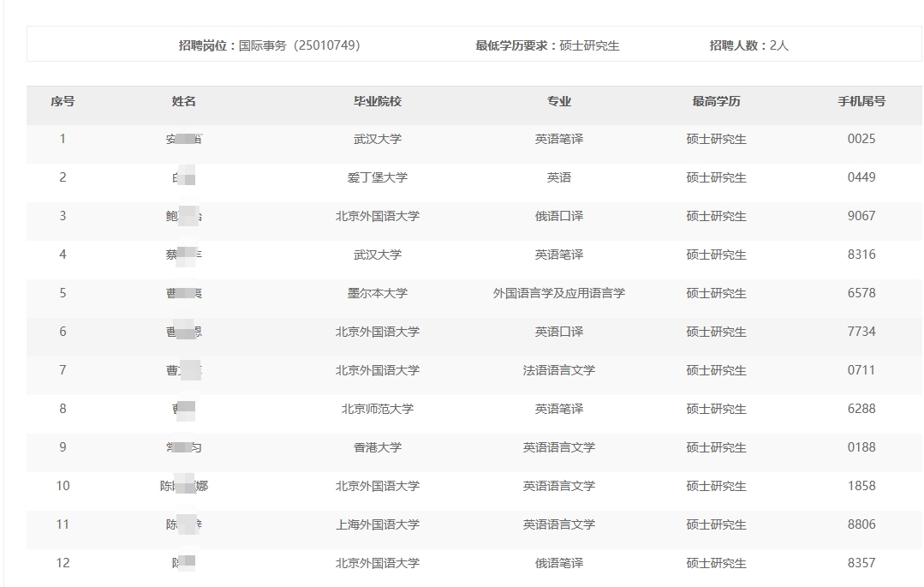Click the 姓名 column header
This screenshot has height=587, width=924.
pyautogui.click(x=183, y=101)
